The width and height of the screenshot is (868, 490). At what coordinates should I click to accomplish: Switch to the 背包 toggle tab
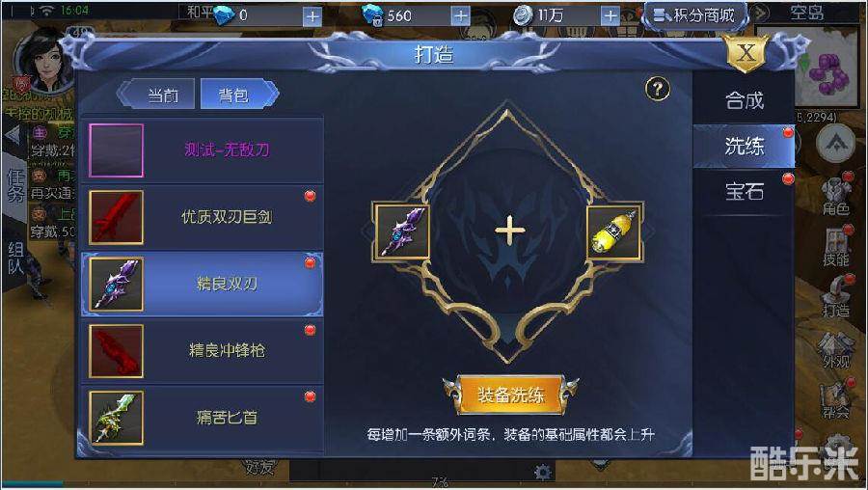(238, 95)
